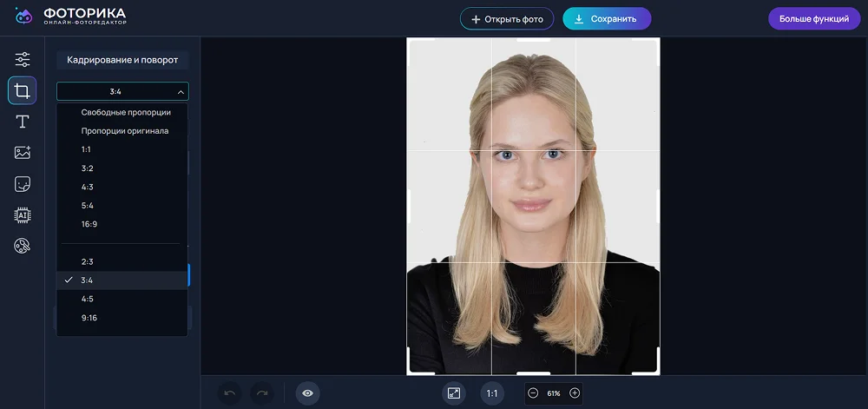Click the undo arrow
This screenshot has height=409, width=868.
coord(229,393)
